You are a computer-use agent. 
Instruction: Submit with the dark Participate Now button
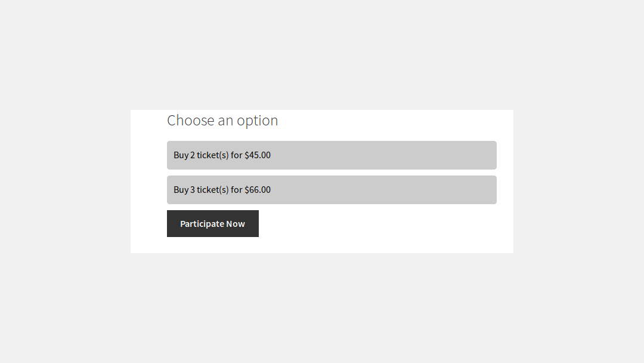click(x=213, y=224)
